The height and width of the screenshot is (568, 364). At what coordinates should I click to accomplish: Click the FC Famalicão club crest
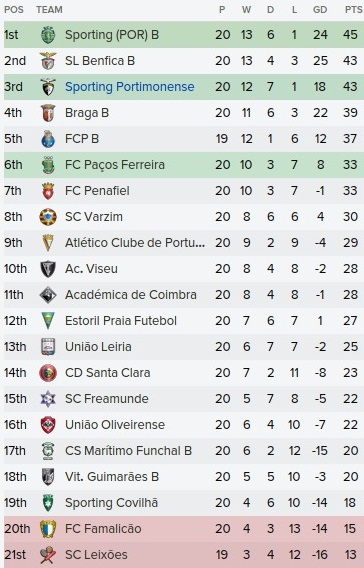pyautogui.click(x=48, y=529)
